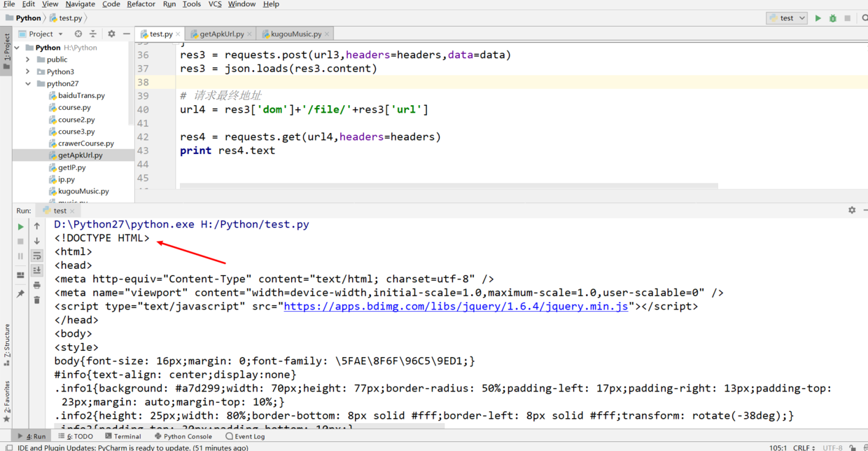Close the getApkUrl.py editor tab
The width and height of the screenshot is (868, 451).
(x=250, y=34)
